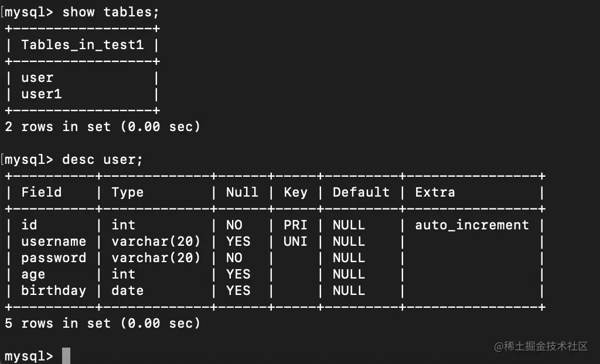Click the Key column header
600x364 pixels.
pyautogui.click(x=295, y=192)
